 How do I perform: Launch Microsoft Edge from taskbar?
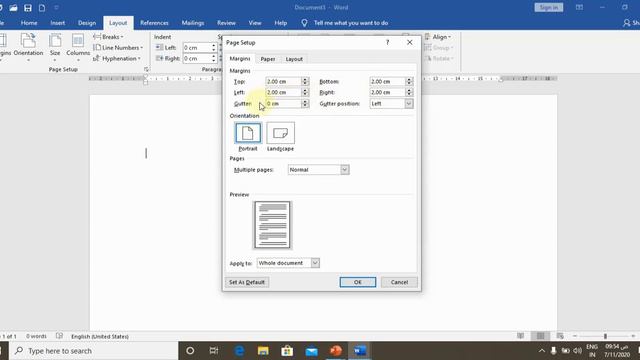point(239,351)
